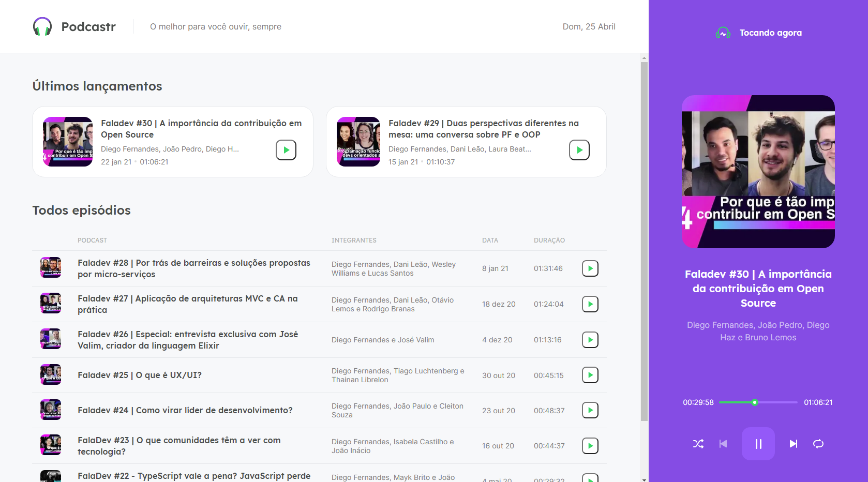Play episode Faladev #24 in the list
Viewport: 868px width, 482px height.
click(590, 410)
